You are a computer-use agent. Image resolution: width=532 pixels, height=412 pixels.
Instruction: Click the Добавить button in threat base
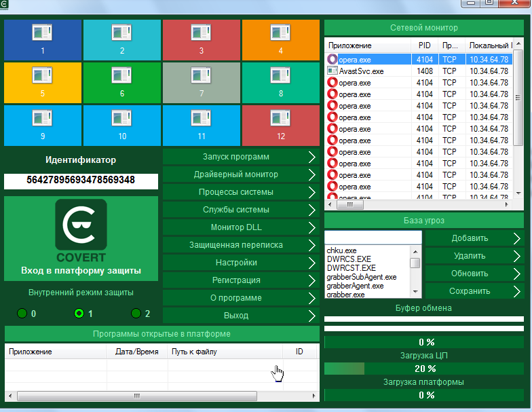[x=470, y=238]
